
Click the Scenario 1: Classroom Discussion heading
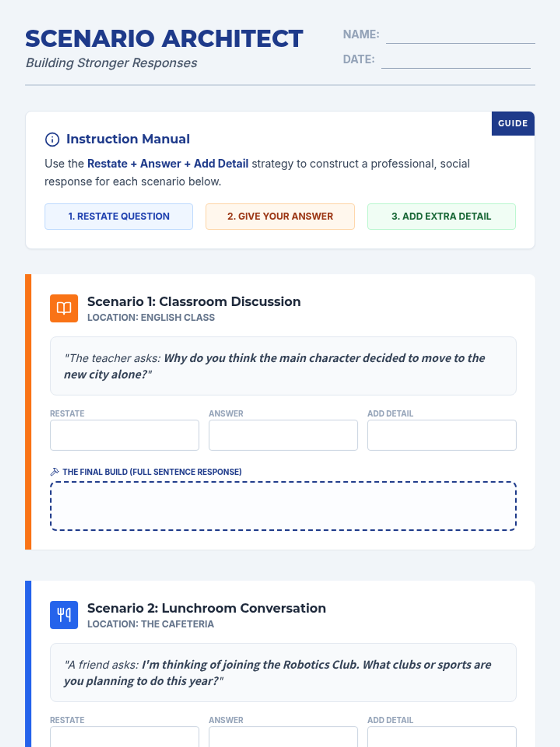pos(194,302)
